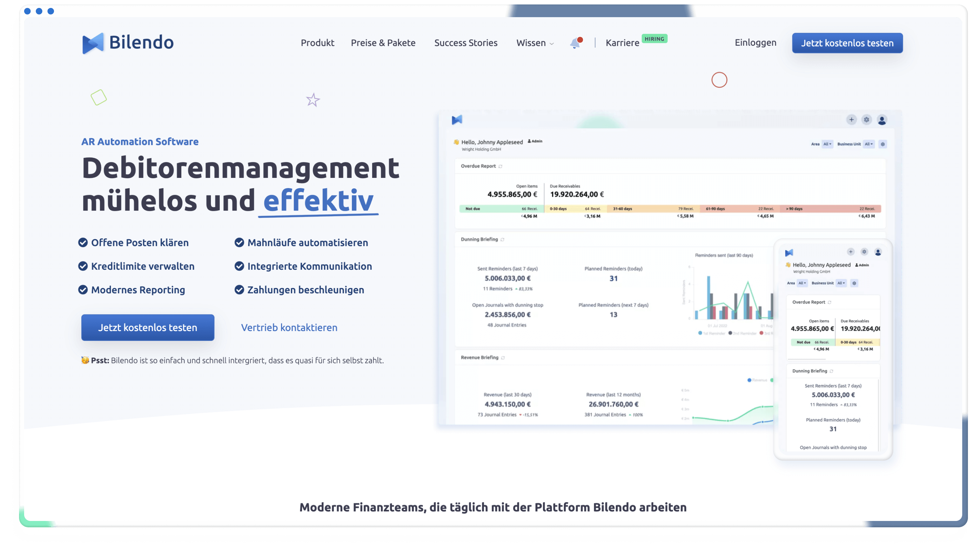Click the Einloggen login link

755,43
